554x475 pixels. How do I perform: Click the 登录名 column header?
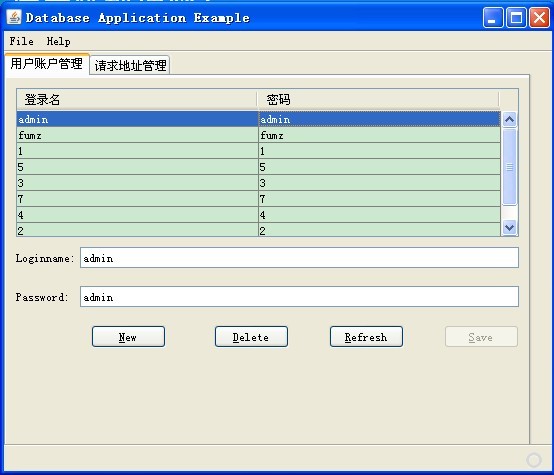pyautogui.click(x=137, y=100)
